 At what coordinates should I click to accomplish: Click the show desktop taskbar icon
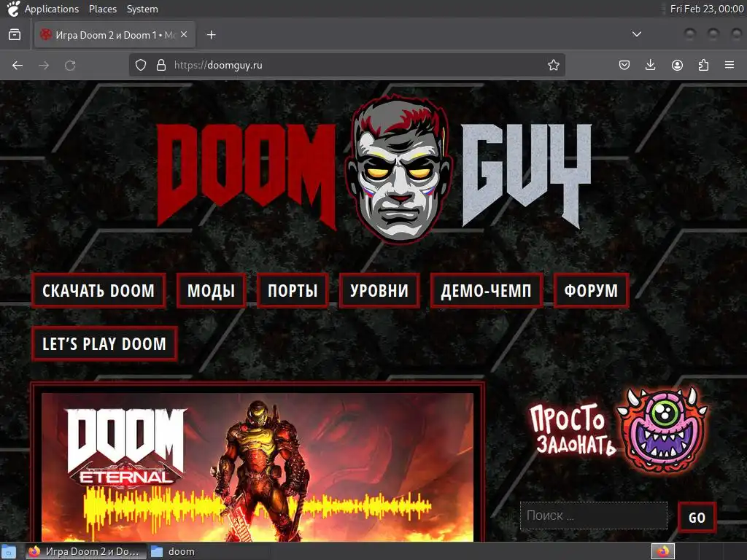(x=9, y=551)
